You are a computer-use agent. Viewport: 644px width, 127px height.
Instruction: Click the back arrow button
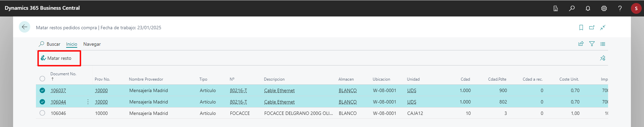click(25, 27)
